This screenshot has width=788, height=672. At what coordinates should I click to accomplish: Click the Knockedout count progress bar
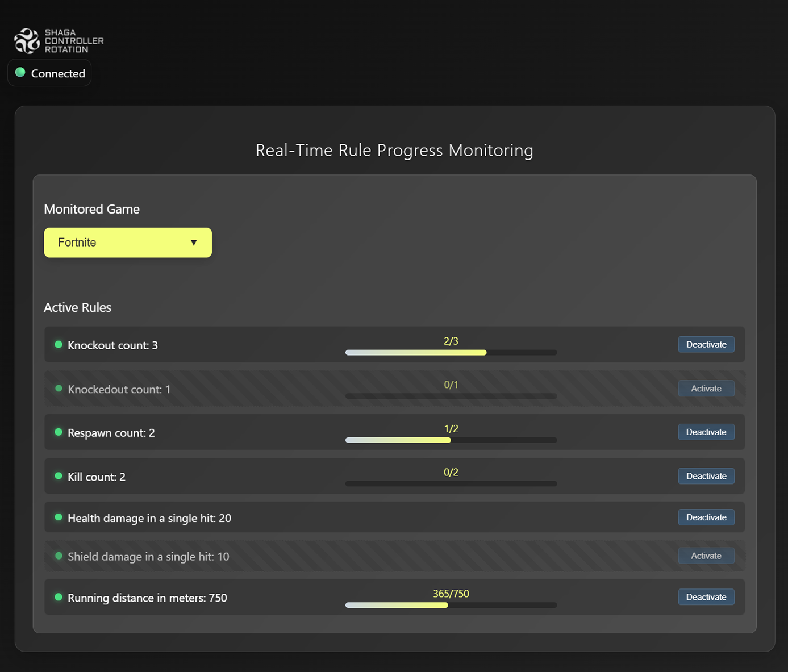tap(451, 396)
